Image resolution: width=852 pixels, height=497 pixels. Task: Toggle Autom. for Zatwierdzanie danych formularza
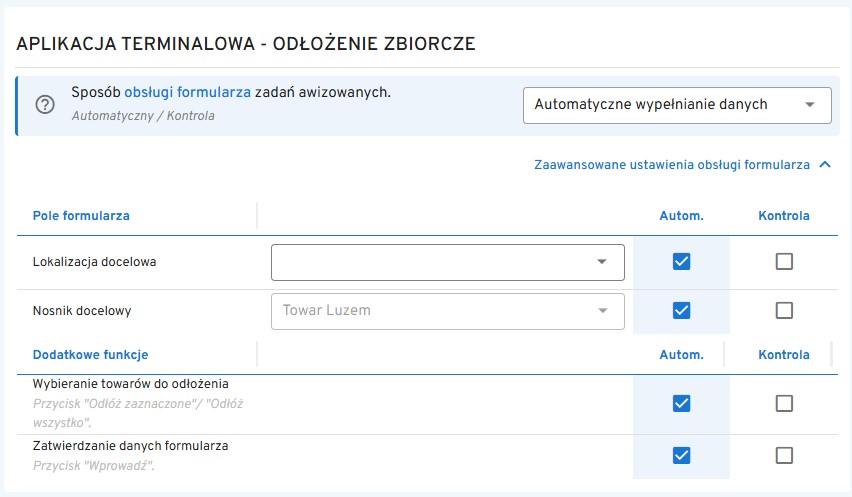pos(682,456)
